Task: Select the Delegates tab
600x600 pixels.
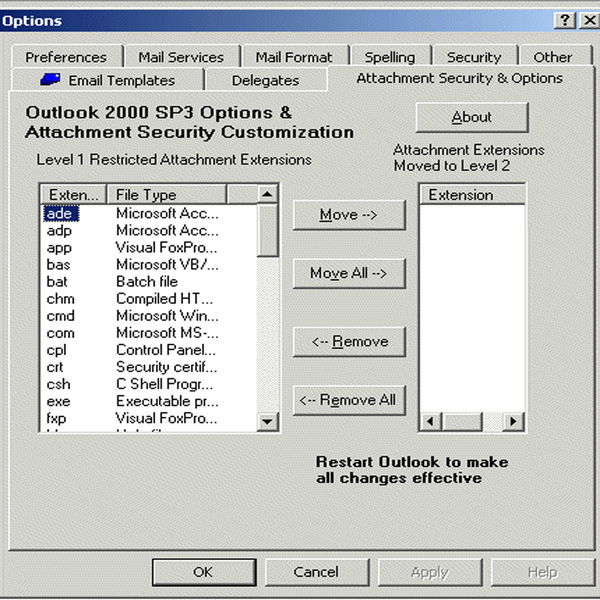Action: [266, 80]
